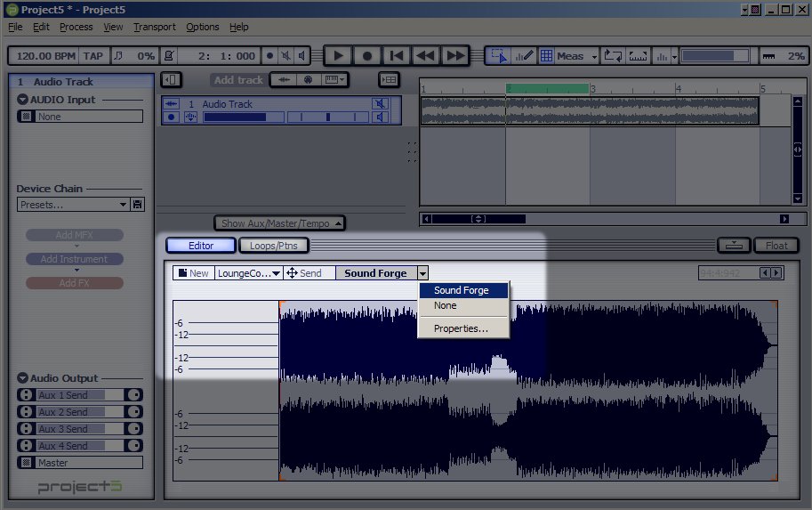Toggle the metronome icon
The height and width of the screenshot is (510, 812).
(169, 56)
